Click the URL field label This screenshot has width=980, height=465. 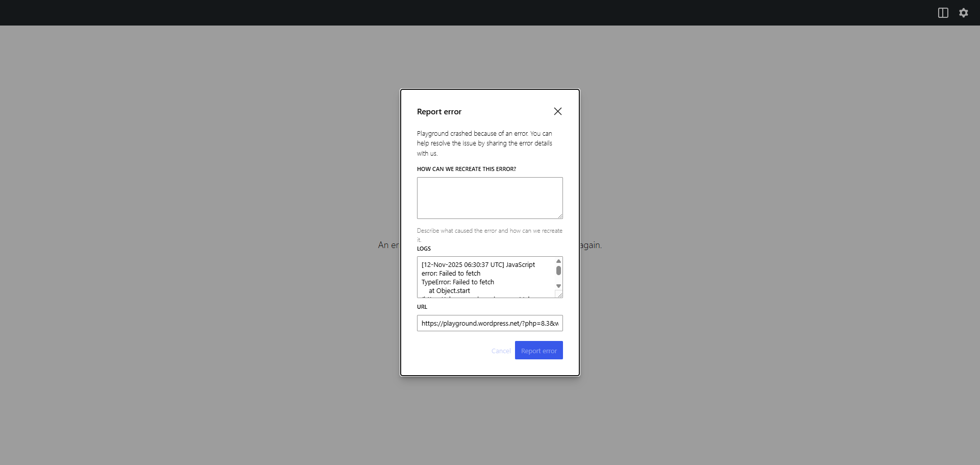point(422,307)
